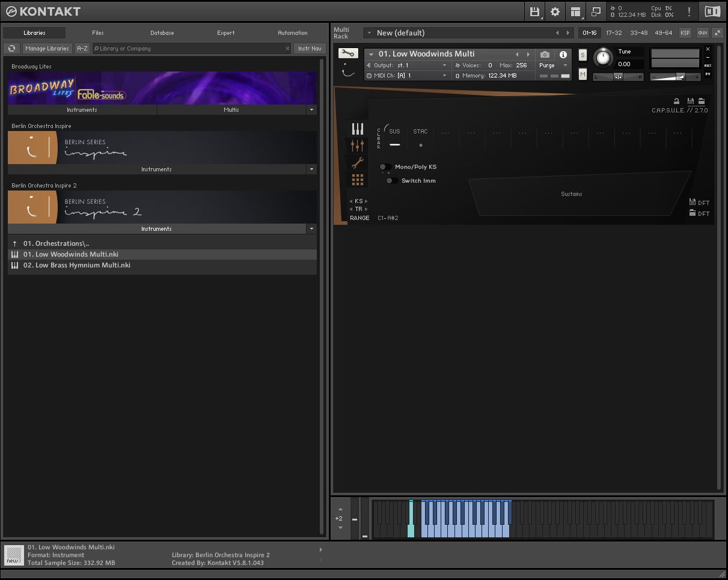Open Kontakt options with the gear icon
This screenshot has width=728, height=580.
point(555,11)
